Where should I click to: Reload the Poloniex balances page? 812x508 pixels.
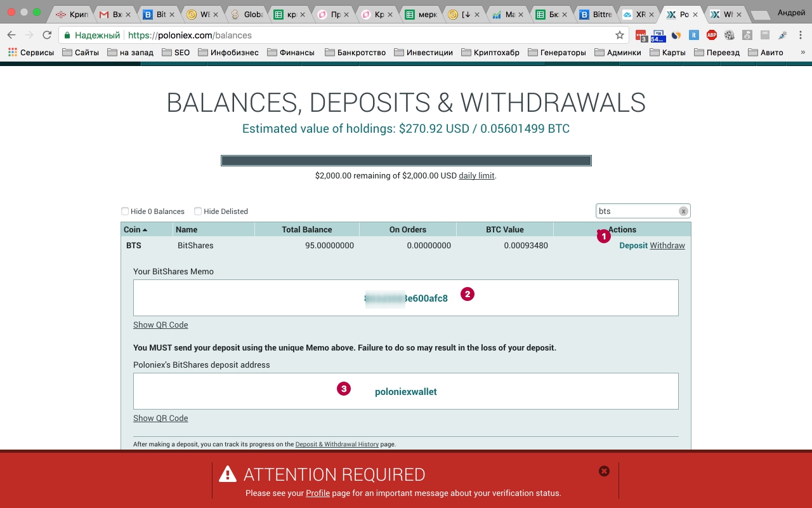pos(47,36)
